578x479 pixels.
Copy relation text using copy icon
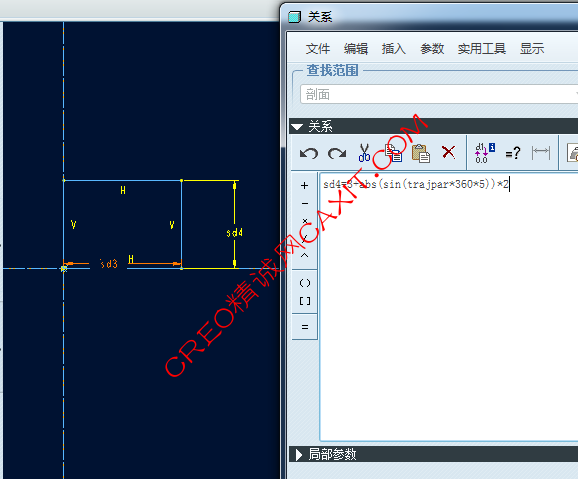click(393, 153)
